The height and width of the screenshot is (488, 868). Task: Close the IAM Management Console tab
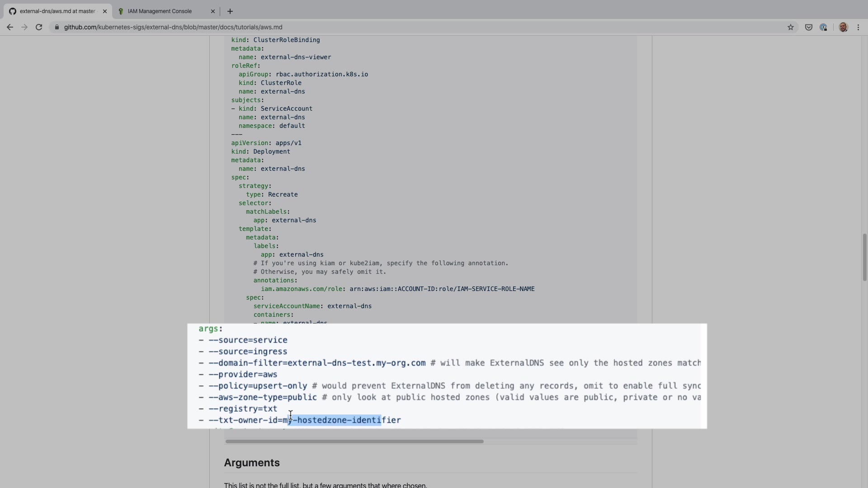pyautogui.click(x=213, y=11)
